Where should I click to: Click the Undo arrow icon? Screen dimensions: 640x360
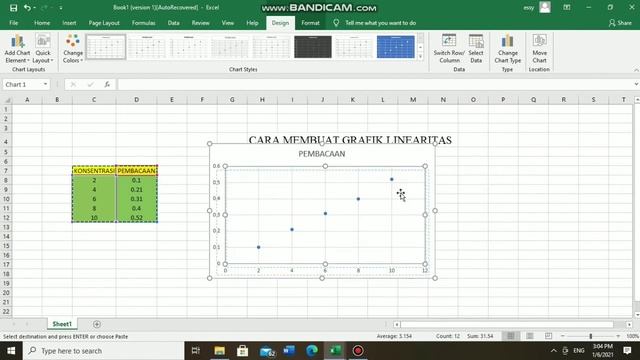[27, 7]
